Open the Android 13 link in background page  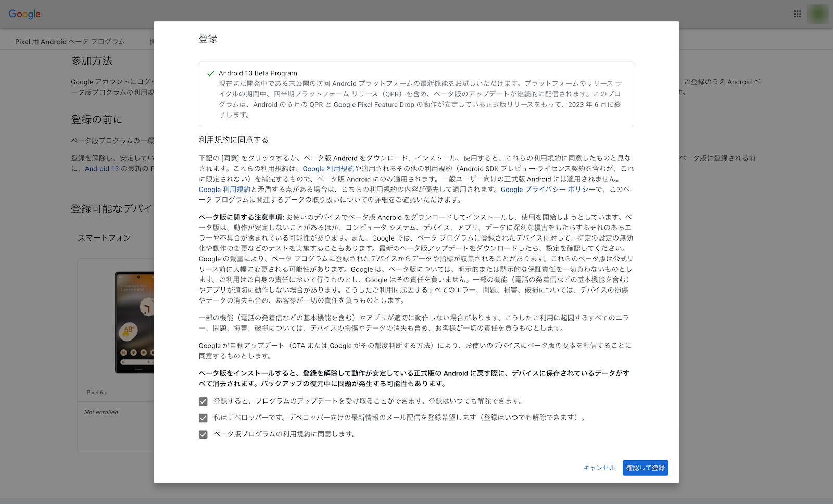click(x=102, y=169)
